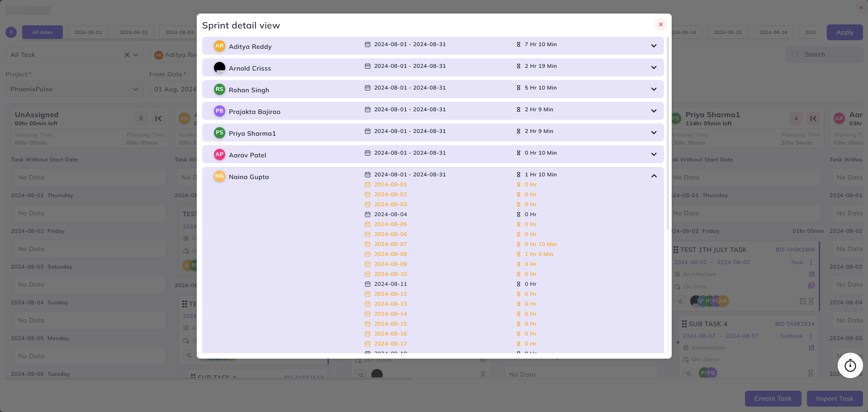This screenshot has width=868, height=412.
Task: Collapse Naina Gupta sprint row
Action: [x=654, y=176]
